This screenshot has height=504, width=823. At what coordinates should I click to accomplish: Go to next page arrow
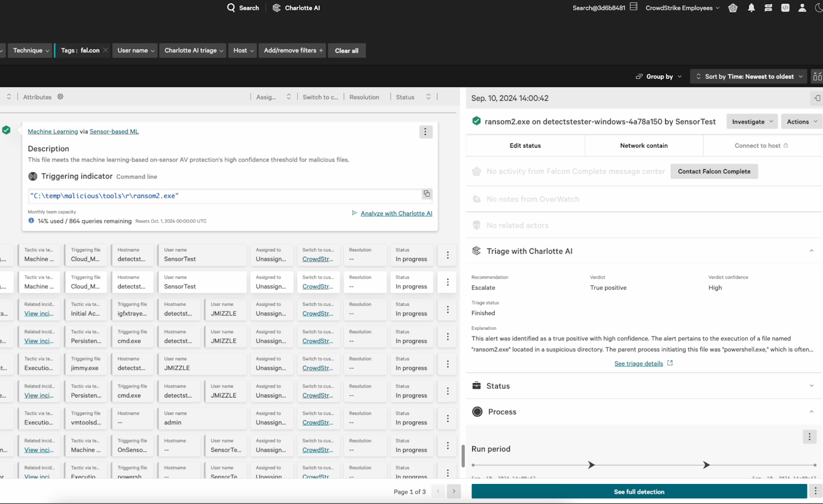pos(454,492)
